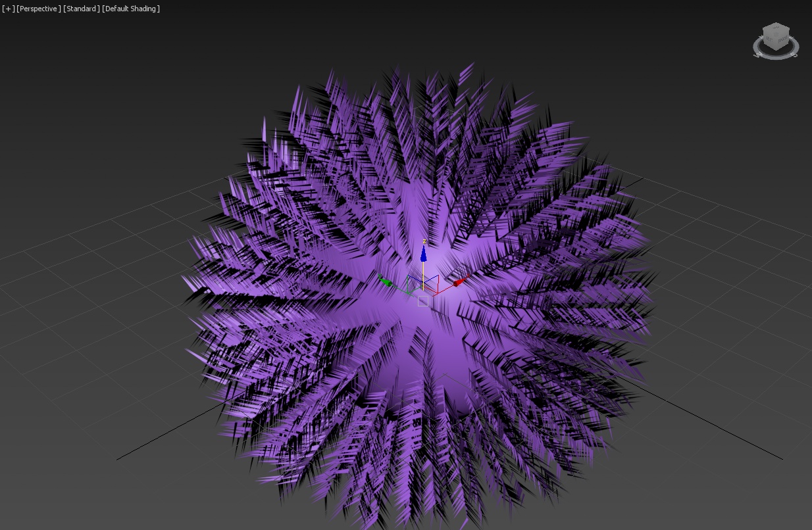Click the yellow Z axis gizmo shaft
The width and height of the screenshot is (812, 530).
coord(423,273)
